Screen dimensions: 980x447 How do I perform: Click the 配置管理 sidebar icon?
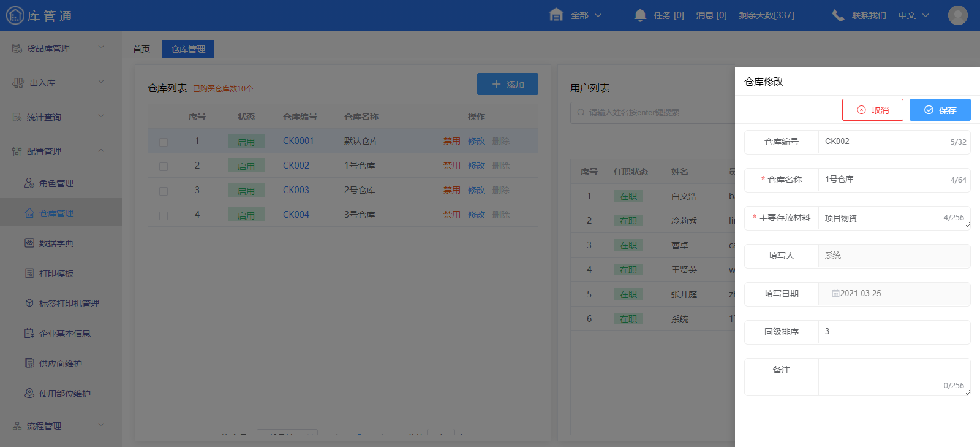(17, 151)
